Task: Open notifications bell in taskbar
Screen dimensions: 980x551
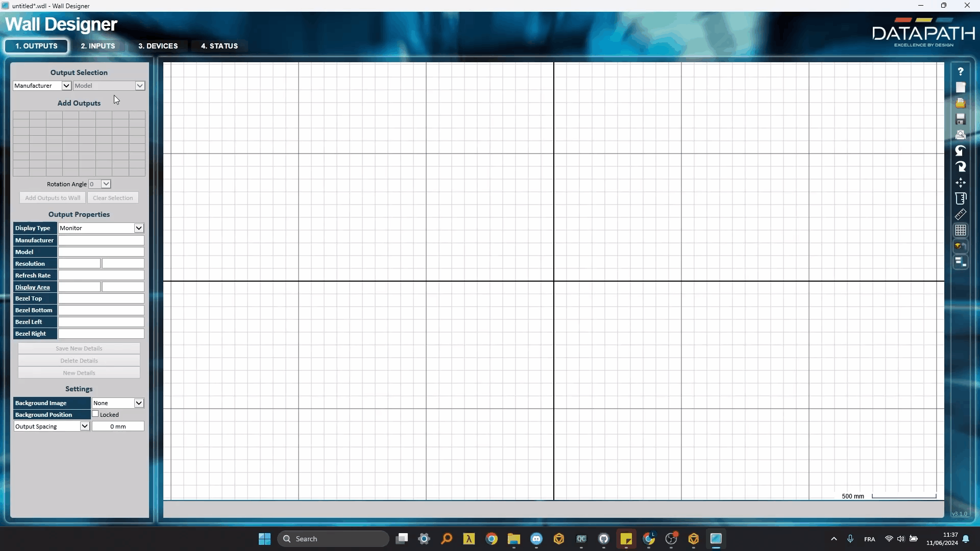Action: (x=966, y=539)
